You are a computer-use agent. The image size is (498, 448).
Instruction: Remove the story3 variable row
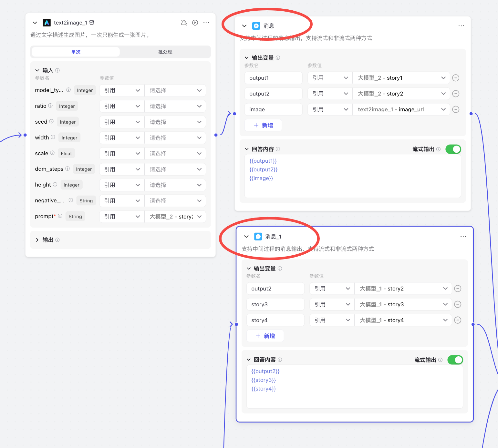pos(458,304)
